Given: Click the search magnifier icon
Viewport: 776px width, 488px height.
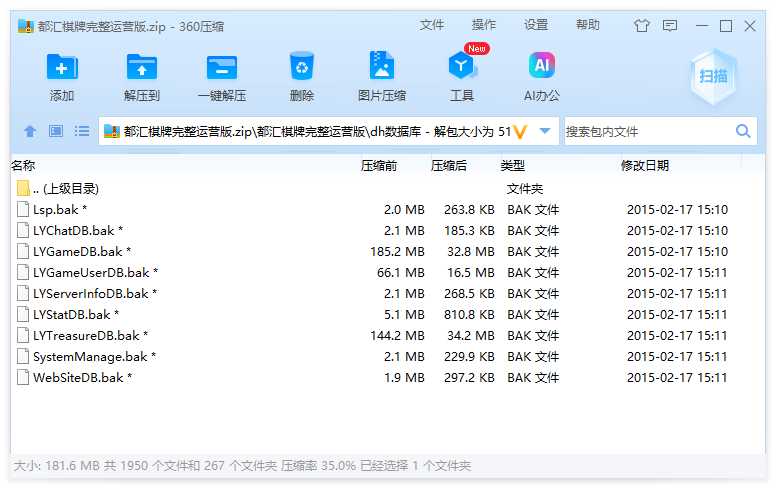Looking at the screenshot, I should (743, 131).
